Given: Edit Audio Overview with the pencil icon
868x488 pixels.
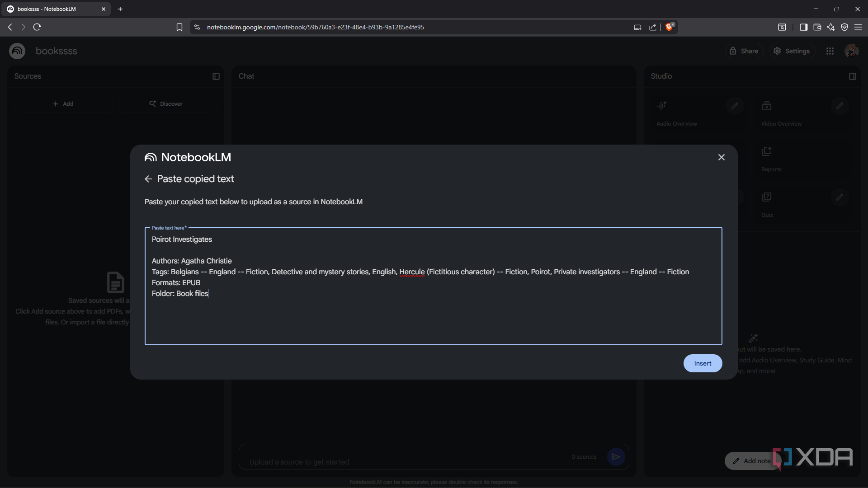Looking at the screenshot, I should coord(735,106).
